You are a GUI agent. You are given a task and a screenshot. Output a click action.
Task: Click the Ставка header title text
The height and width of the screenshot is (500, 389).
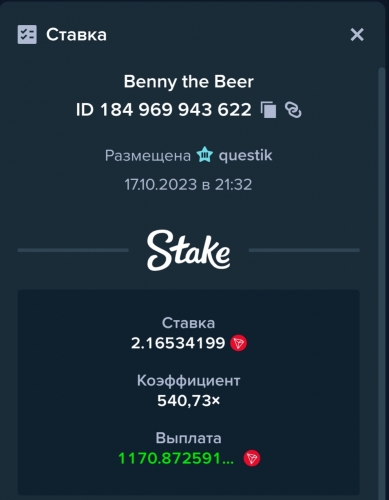(x=76, y=35)
